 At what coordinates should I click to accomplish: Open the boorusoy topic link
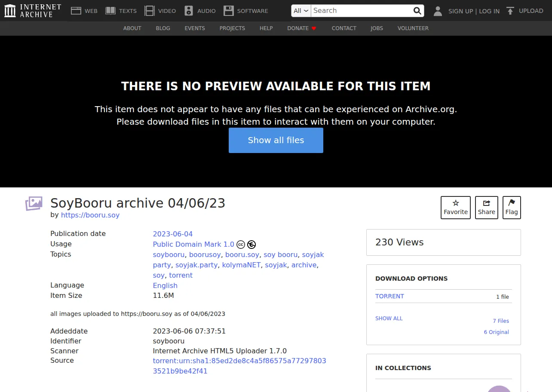click(205, 255)
